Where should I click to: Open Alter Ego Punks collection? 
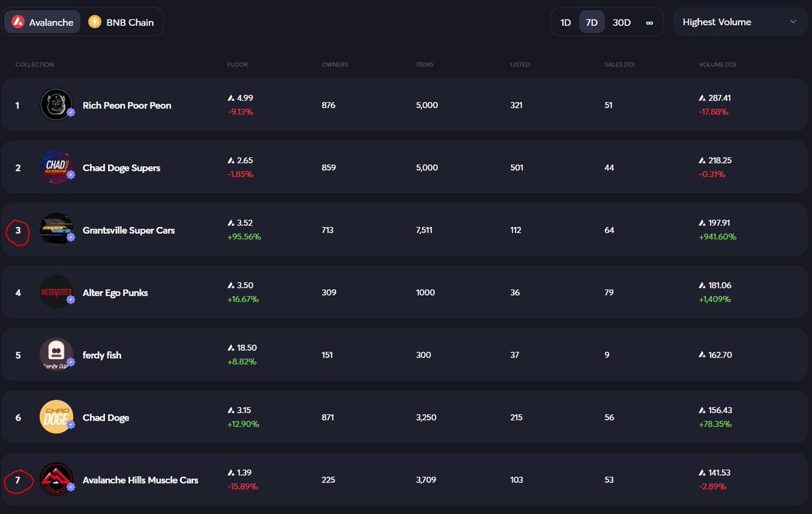point(115,293)
